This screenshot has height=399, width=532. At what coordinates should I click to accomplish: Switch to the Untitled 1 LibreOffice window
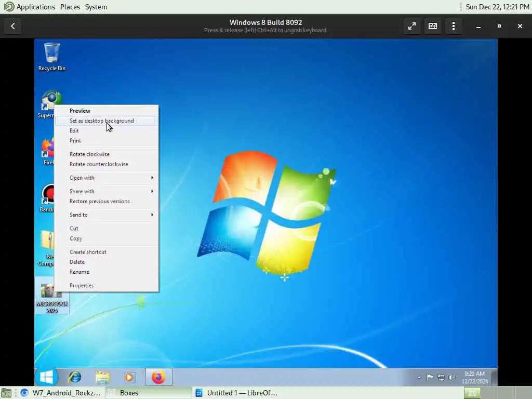[x=236, y=393]
